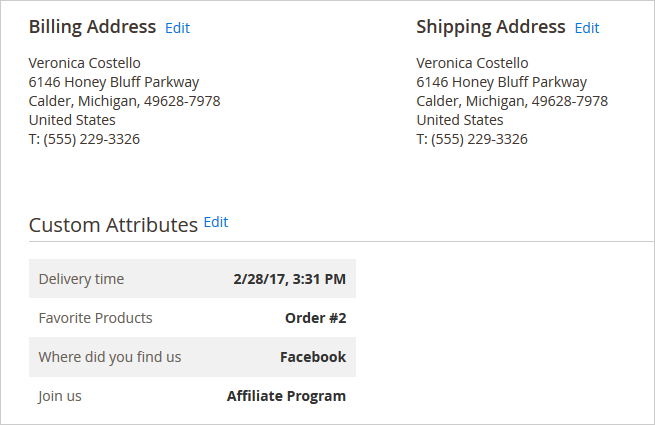
Task: Select the 2/28/17, 3:31 PM delivery value
Action: [x=289, y=279]
